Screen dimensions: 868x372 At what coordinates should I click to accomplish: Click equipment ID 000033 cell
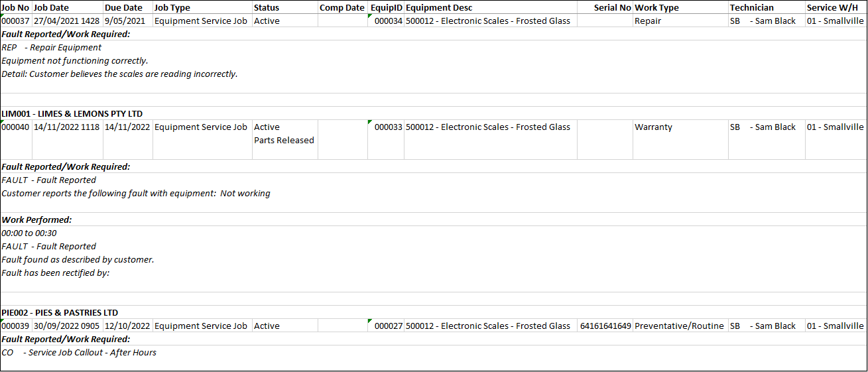388,127
